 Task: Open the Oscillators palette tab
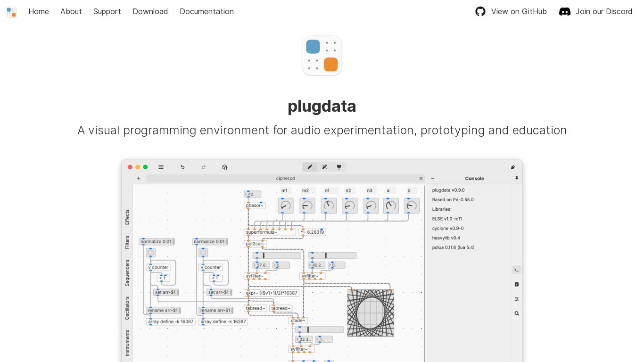tap(127, 308)
